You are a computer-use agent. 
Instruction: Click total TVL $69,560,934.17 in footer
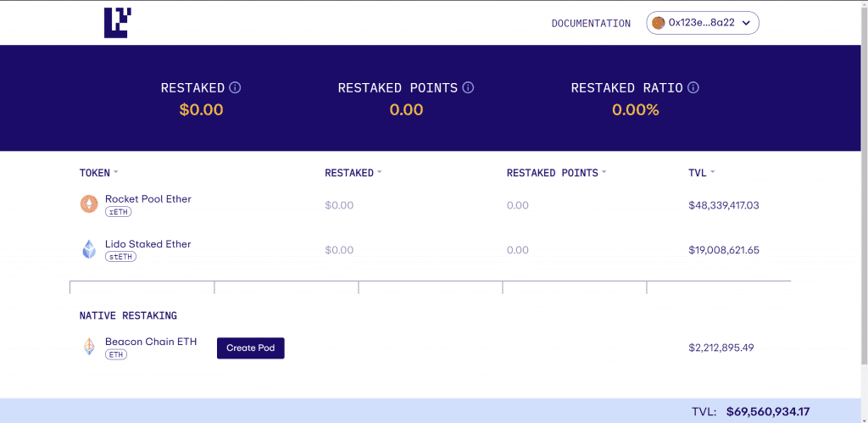coord(768,411)
